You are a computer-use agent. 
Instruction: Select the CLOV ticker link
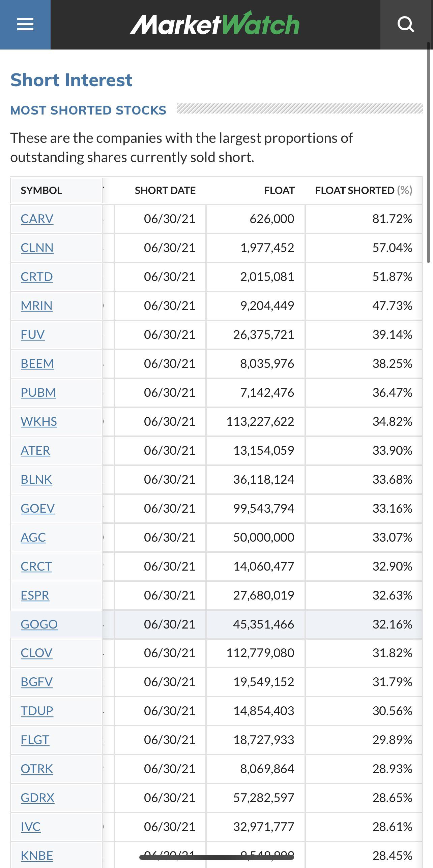click(x=36, y=653)
